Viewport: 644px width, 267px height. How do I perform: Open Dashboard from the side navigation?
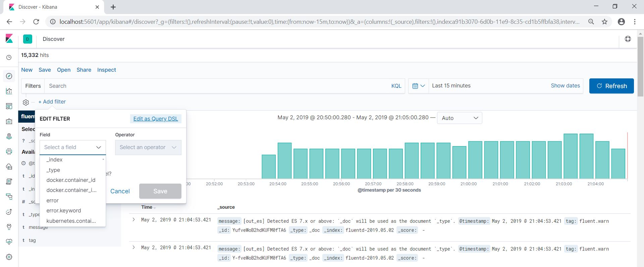[9, 106]
